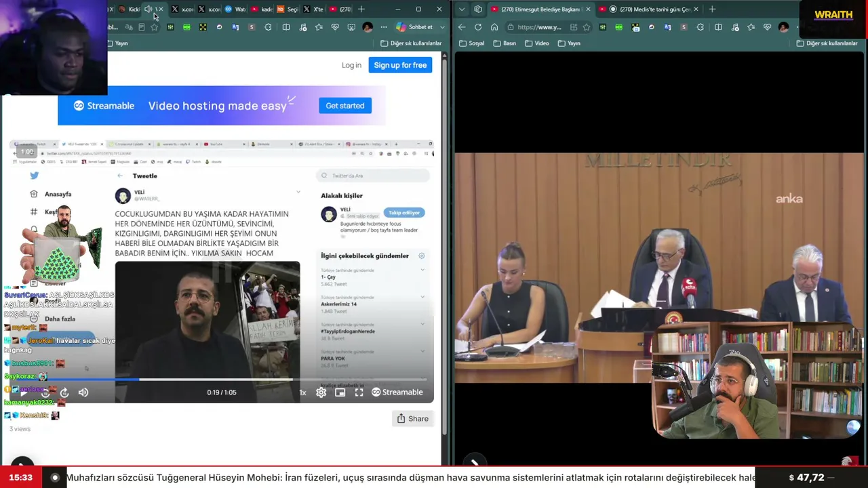Go back in the right browser
This screenshot has width=868, height=488.
point(462,27)
